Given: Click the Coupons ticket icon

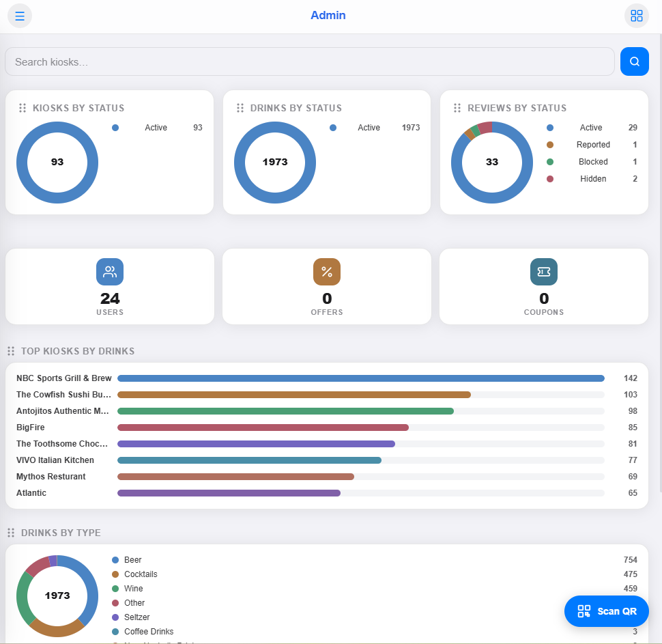Looking at the screenshot, I should 544,272.
